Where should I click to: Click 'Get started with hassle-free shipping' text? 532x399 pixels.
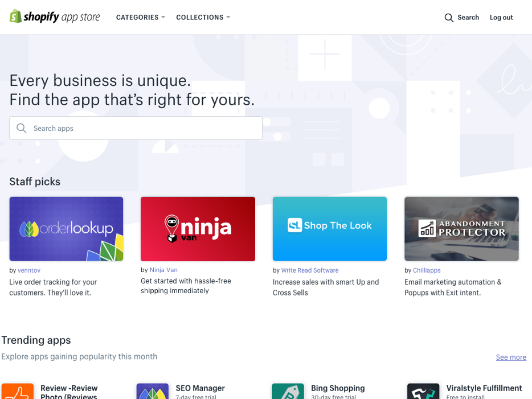tap(186, 286)
